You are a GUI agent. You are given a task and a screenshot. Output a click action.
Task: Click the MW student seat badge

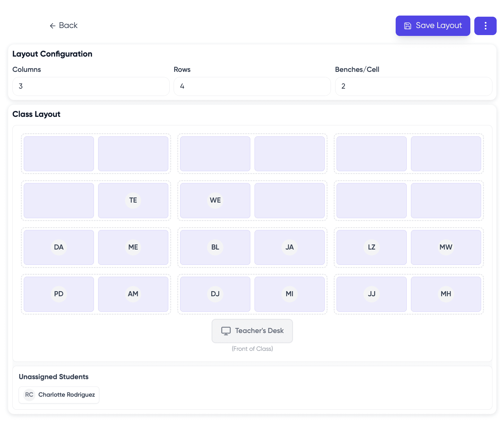[x=446, y=247]
